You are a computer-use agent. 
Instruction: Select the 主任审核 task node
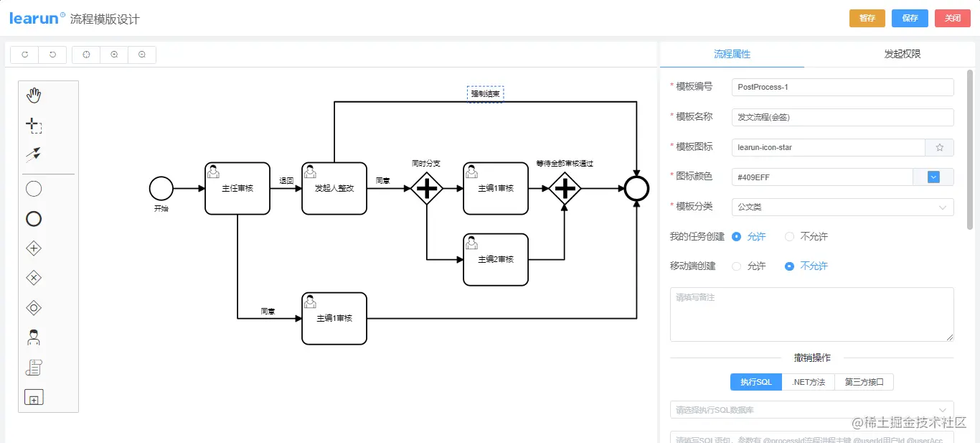(237, 188)
